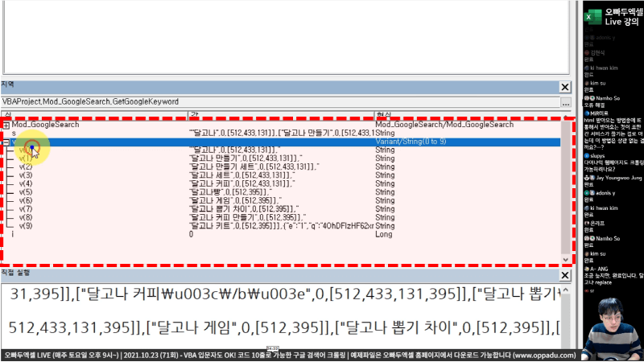The width and height of the screenshot is (644, 362).
Task: Click the value "달고나 키트" cell
Action: point(281,226)
